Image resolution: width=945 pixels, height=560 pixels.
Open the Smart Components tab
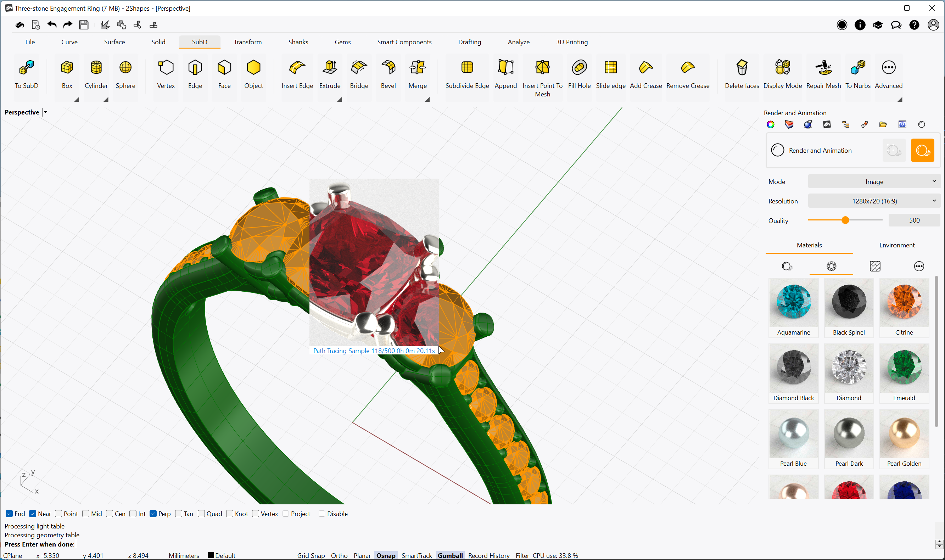pyautogui.click(x=404, y=42)
